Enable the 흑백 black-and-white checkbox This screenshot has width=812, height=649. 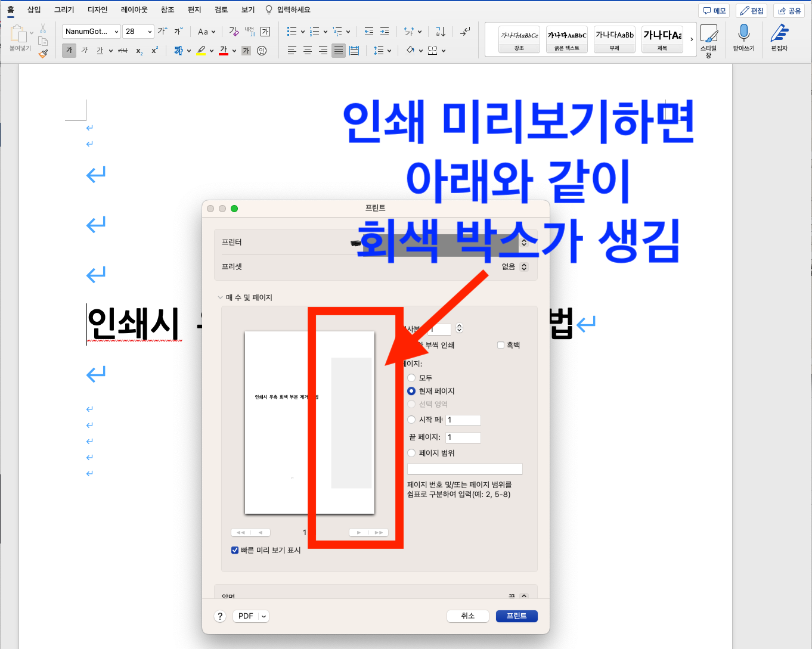(x=501, y=344)
